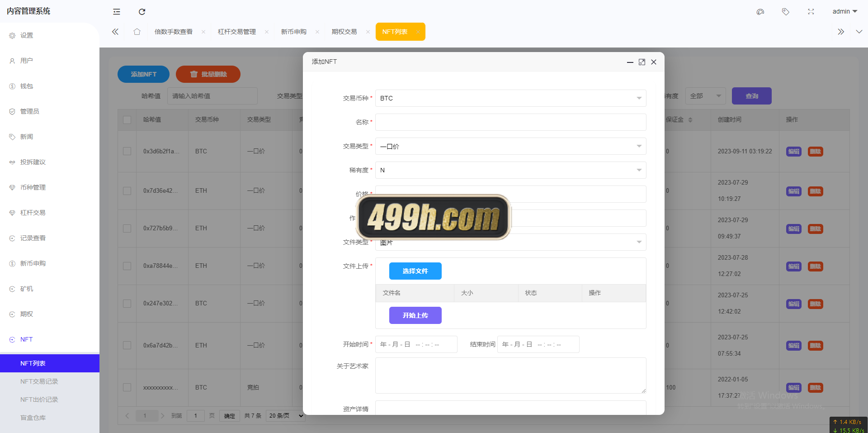Screen dimensions: 868x433
Task: Open the admin user dropdown
Action: (845, 11)
